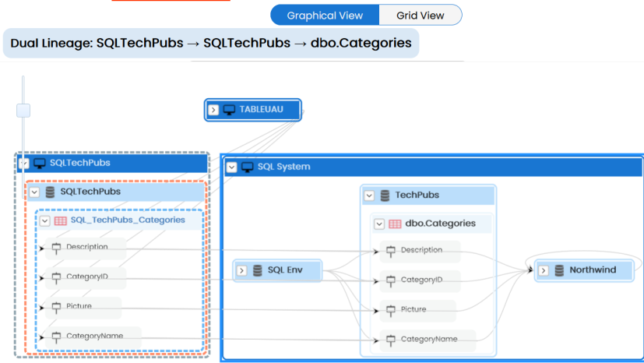The image size is (644, 363).
Task: Select Picture column text in dbo.Categories
Action: [413, 309]
